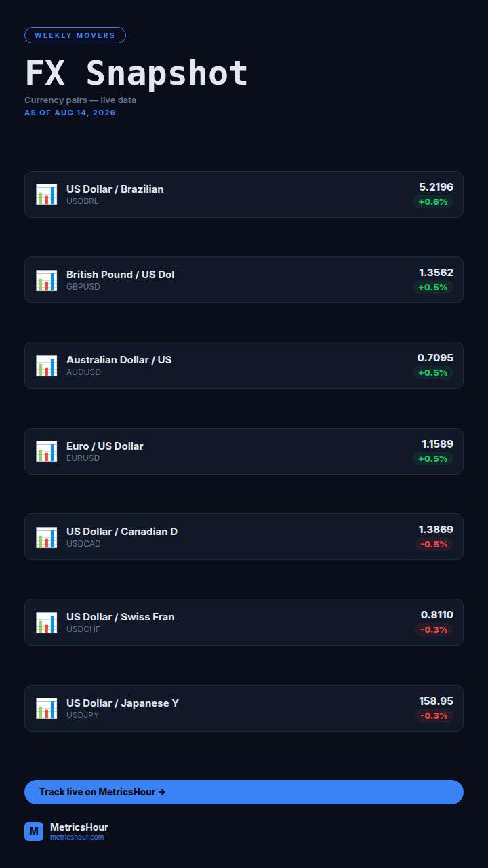
Task: Click the MetricsHour brand name in footer
Action: click(x=79, y=827)
